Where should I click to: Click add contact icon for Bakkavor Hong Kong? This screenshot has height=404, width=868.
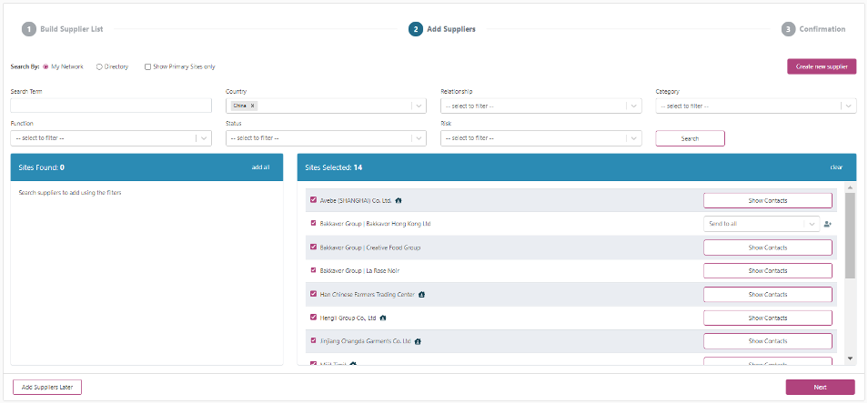(x=827, y=224)
